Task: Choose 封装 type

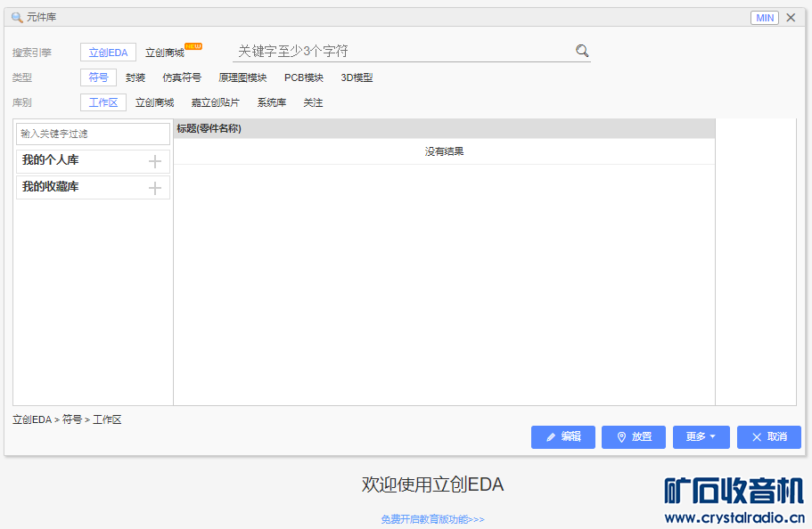Action: point(135,77)
